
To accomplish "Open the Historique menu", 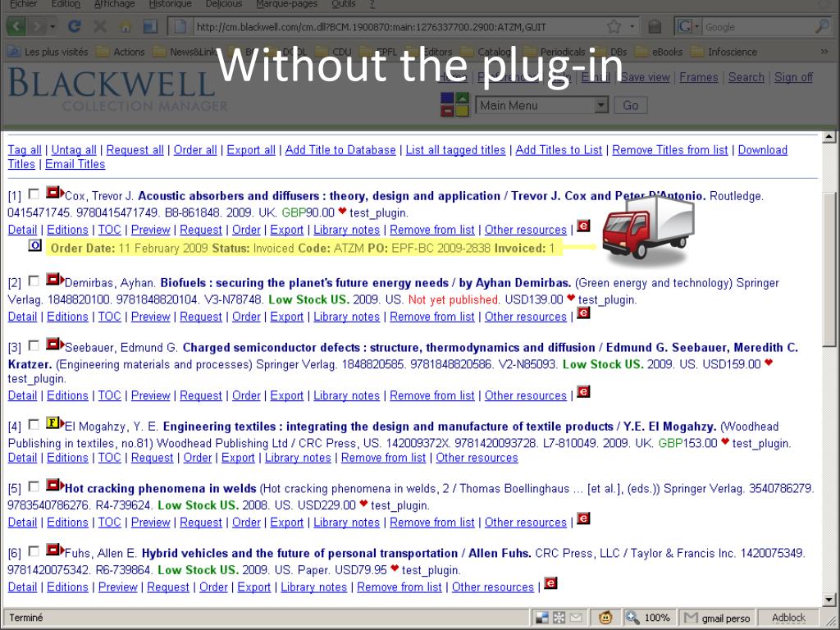I will [x=170, y=4].
